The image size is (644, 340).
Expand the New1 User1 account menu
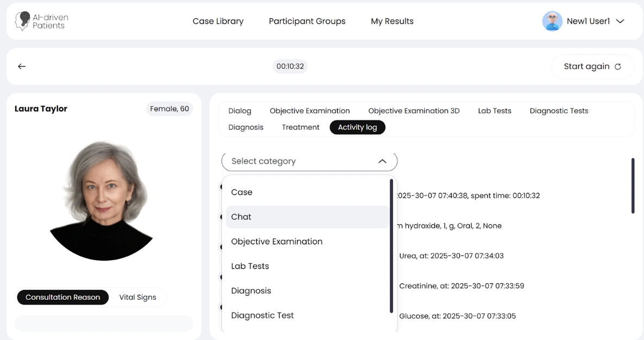tap(620, 21)
